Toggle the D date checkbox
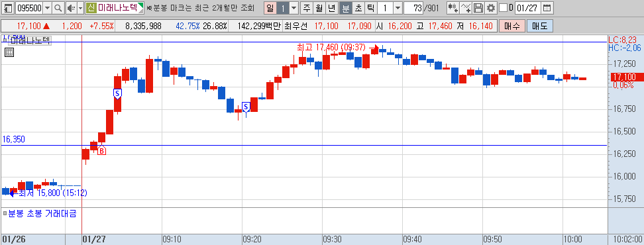 pyautogui.click(x=503, y=8)
